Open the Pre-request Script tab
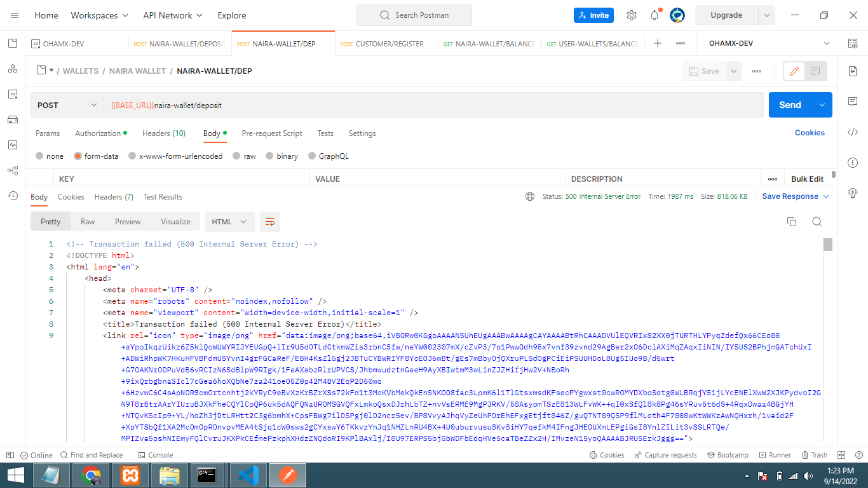The image size is (868, 488). (x=271, y=133)
